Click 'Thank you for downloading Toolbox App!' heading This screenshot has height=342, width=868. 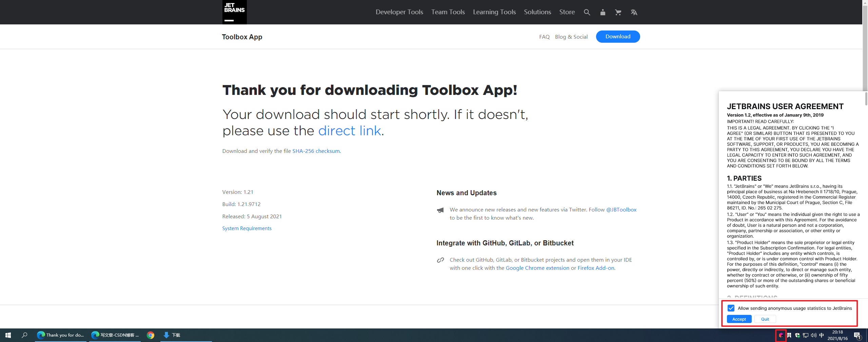click(x=370, y=90)
